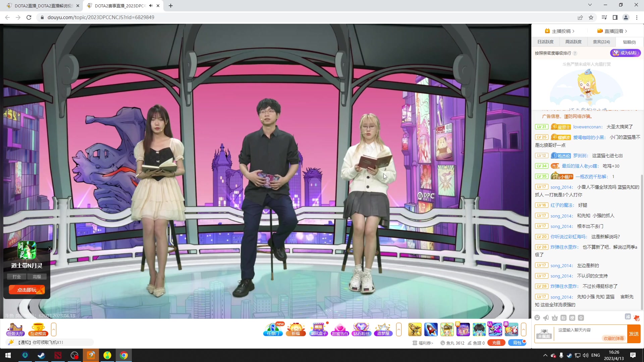Open the 直播回看 stream replay link

coord(612,31)
